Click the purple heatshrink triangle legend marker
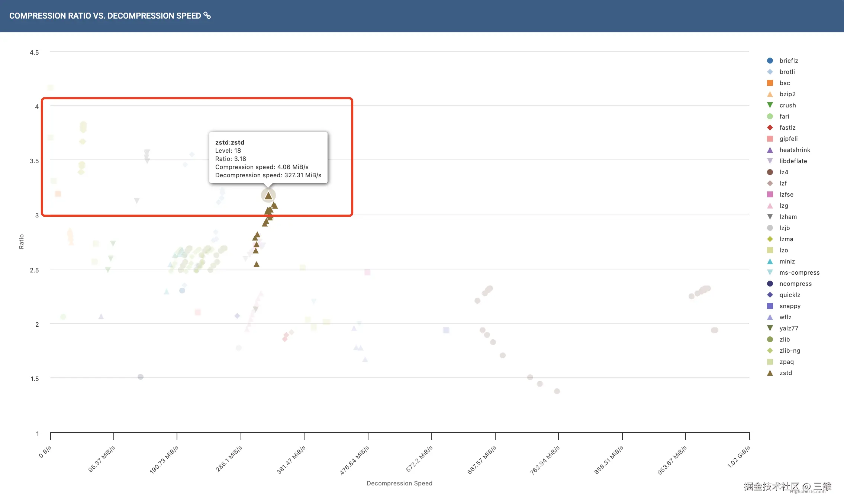The width and height of the screenshot is (844, 504). tap(770, 150)
